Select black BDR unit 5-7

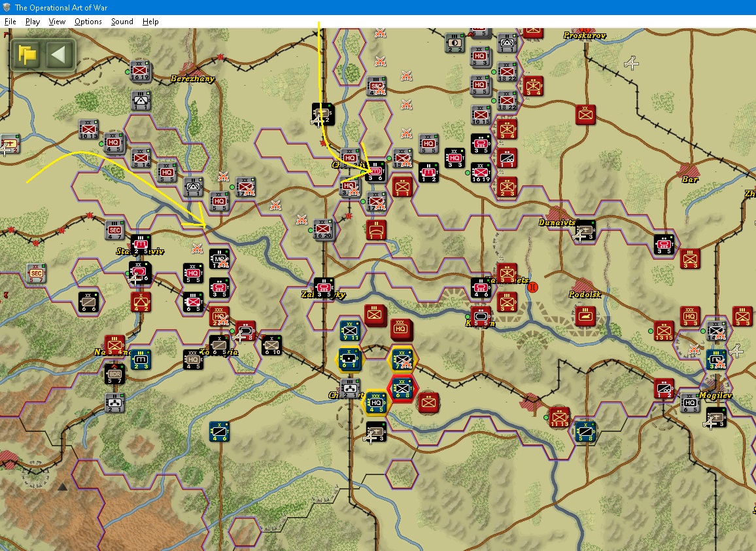pos(114,374)
